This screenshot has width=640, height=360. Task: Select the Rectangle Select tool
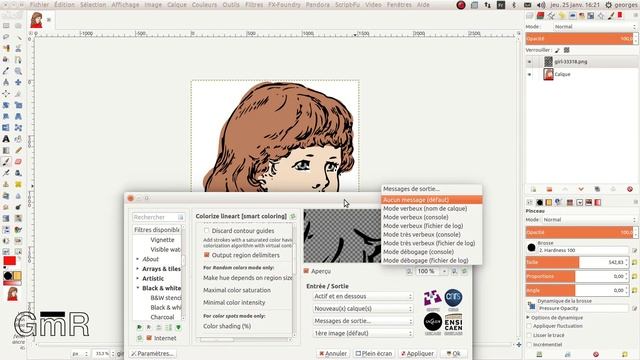(x=6, y=26)
